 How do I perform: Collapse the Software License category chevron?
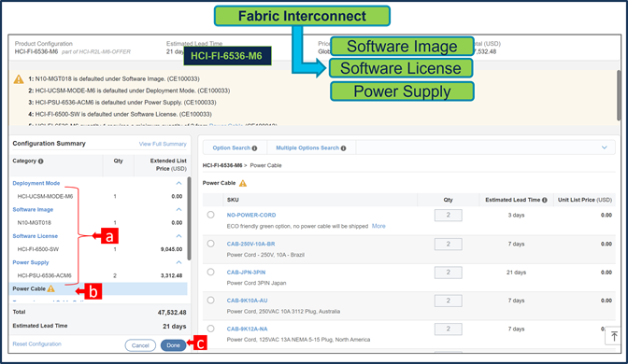(x=178, y=236)
